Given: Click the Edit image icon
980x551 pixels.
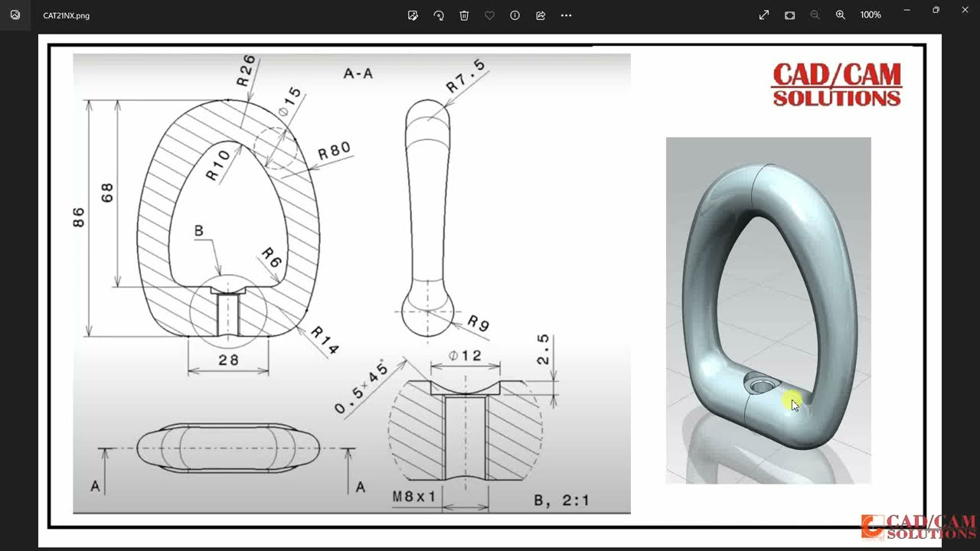Looking at the screenshot, I should point(413,15).
